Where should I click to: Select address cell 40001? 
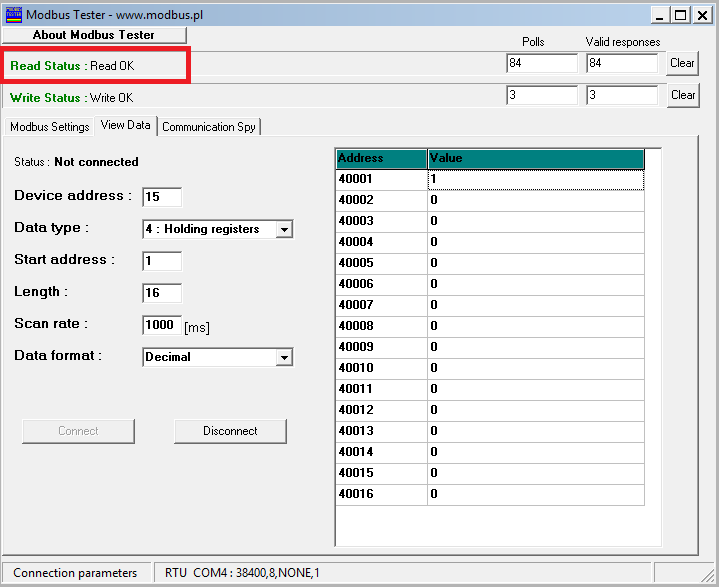(382, 179)
